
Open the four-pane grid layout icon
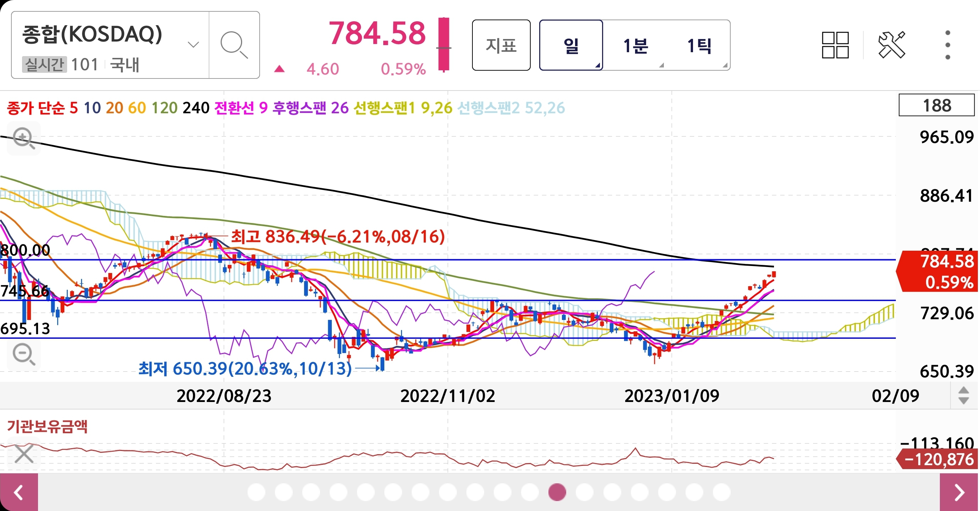tap(835, 45)
